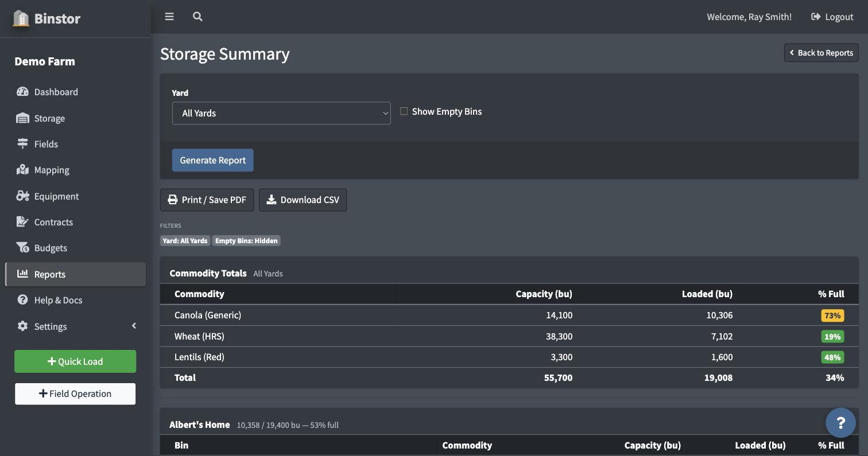Go to Storage in the sidebar
The width and height of the screenshot is (868, 456).
point(75,118)
